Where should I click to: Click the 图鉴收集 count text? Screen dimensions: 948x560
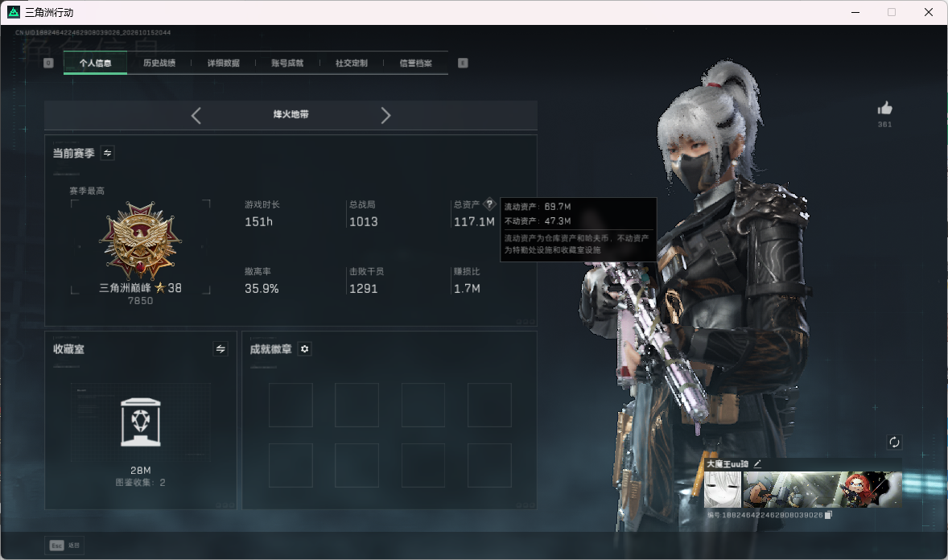[140, 482]
